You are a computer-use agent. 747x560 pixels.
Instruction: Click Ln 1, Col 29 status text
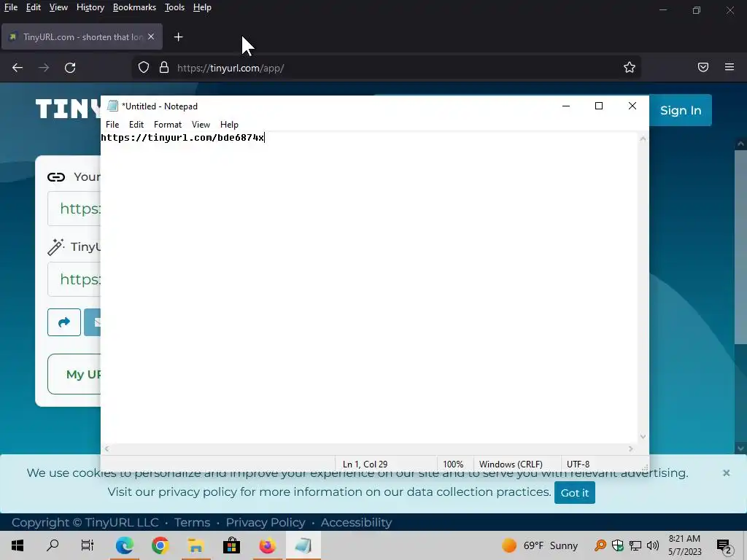pos(365,464)
